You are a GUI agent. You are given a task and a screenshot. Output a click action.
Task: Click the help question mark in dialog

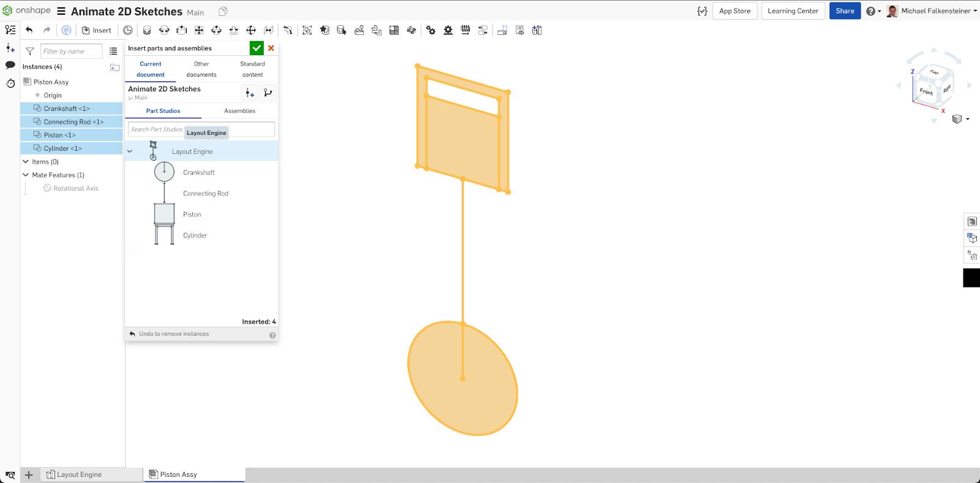point(273,335)
